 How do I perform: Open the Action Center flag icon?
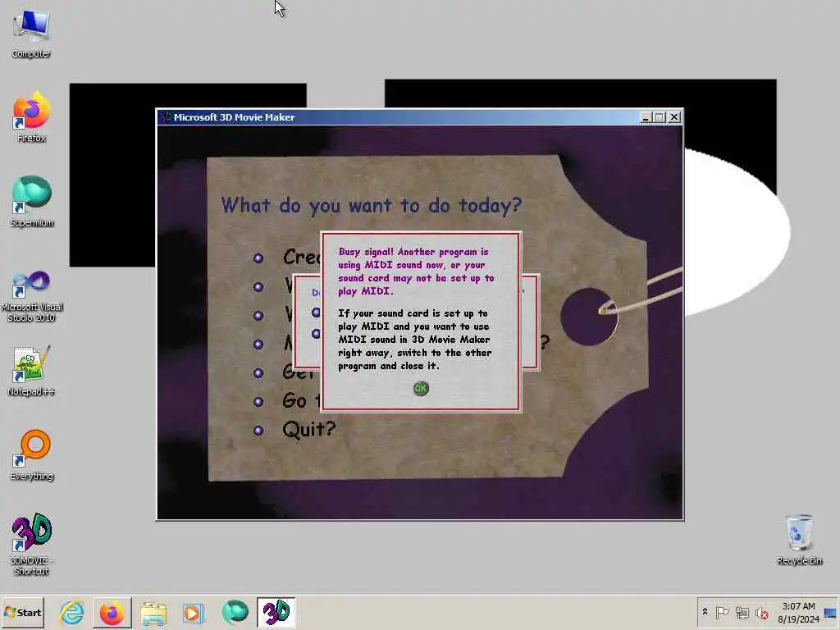click(x=722, y=612)
